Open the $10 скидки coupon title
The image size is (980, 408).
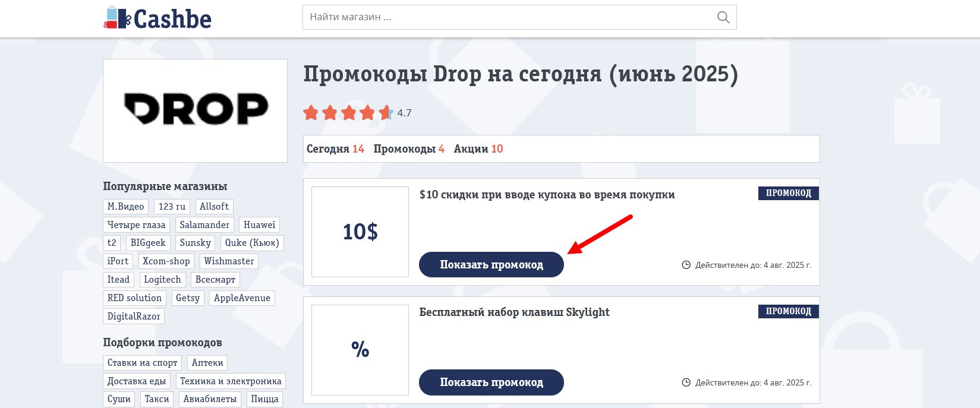[x=547, y=195]
